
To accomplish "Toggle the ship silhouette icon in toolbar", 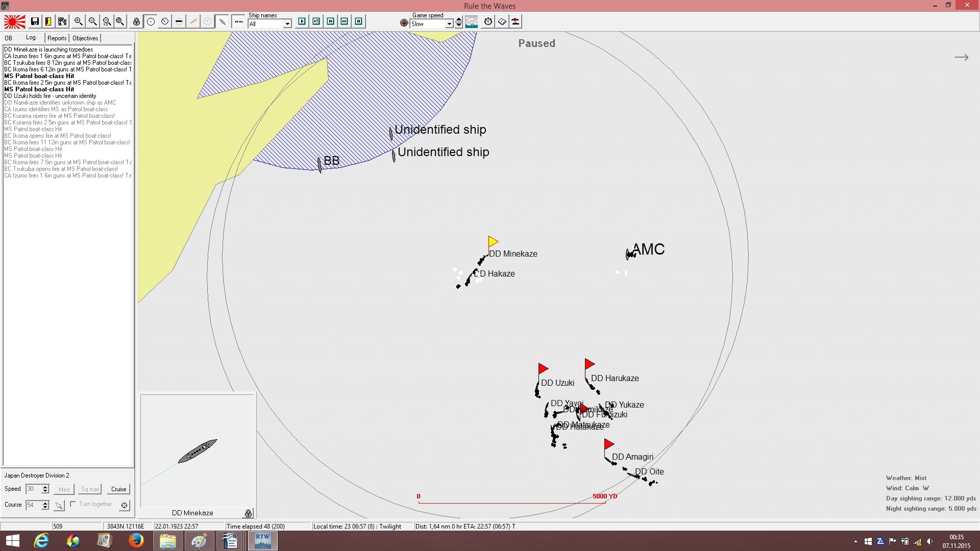I will [x=222, y=21].
